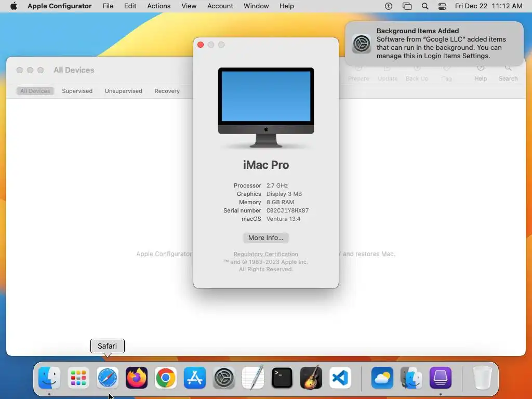Screen dimensions: 532x399
Task: Open the Apple menu
Action: (14, 6)
